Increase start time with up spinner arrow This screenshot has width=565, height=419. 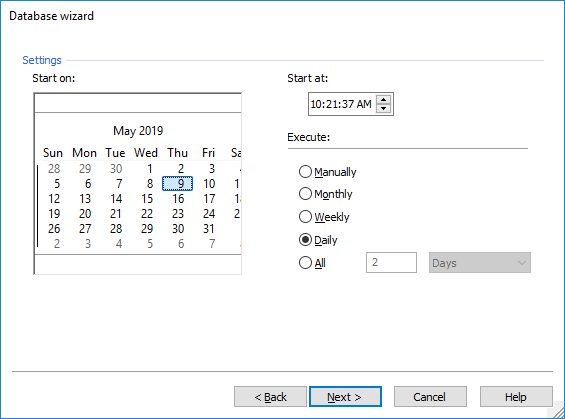383,100
